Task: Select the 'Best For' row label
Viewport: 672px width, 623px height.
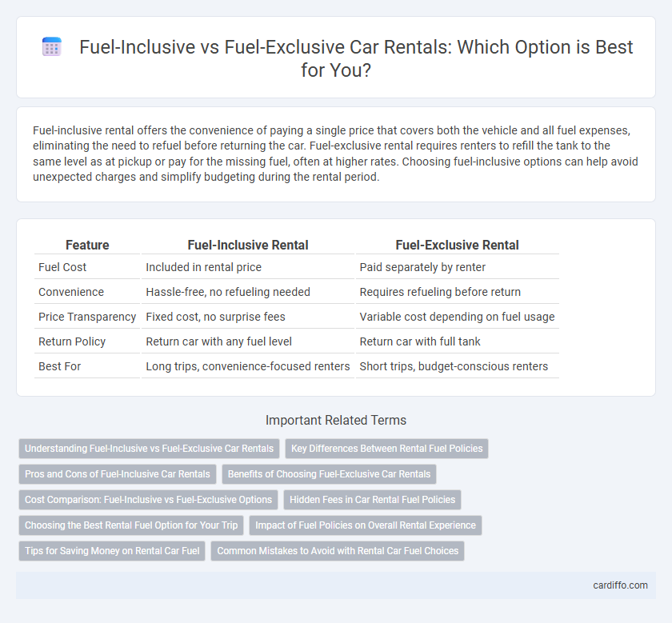Action: (x=59, y=366)
